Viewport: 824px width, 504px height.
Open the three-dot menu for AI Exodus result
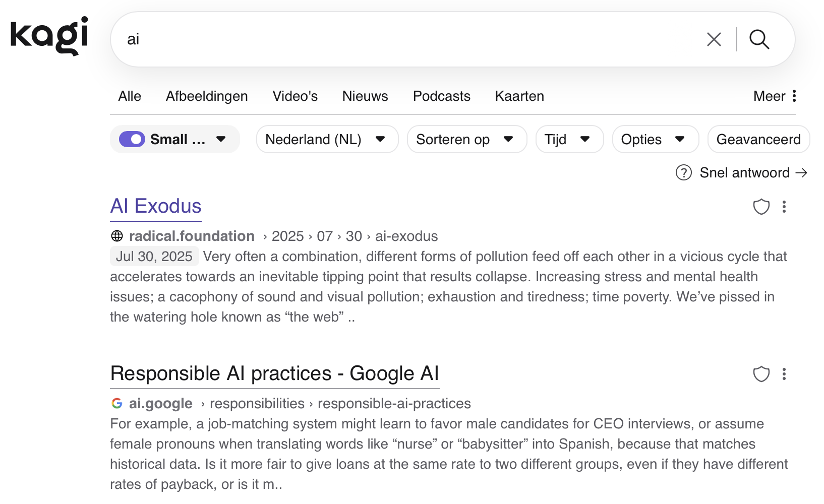(784, 207)
